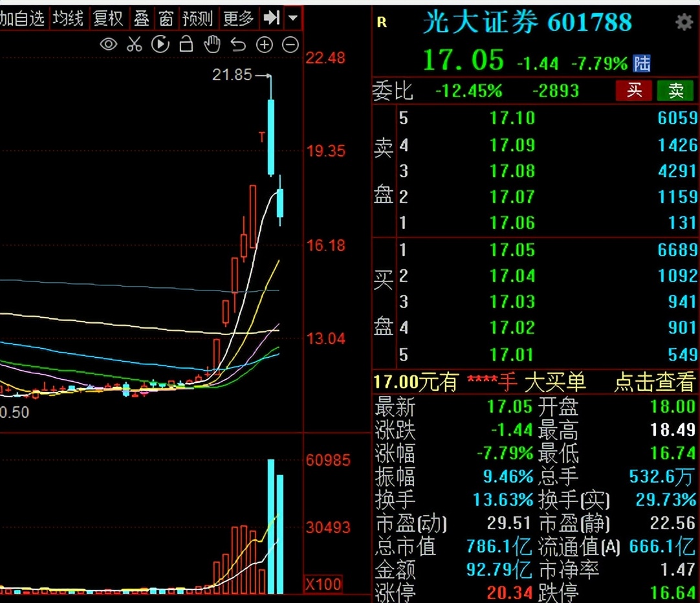Image resolution: width=700 pixels, height=603 pixels.
Task: Click buy level 3 price 17.03
Action: pos(512,302)
